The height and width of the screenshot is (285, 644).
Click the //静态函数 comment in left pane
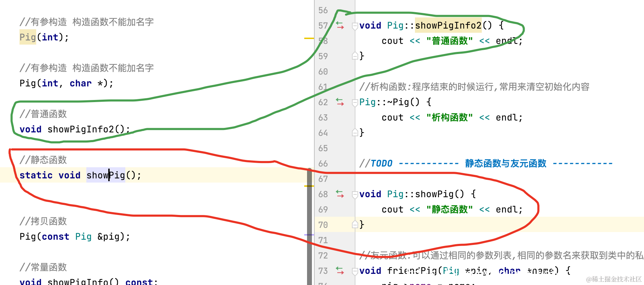tap(43, 160)
